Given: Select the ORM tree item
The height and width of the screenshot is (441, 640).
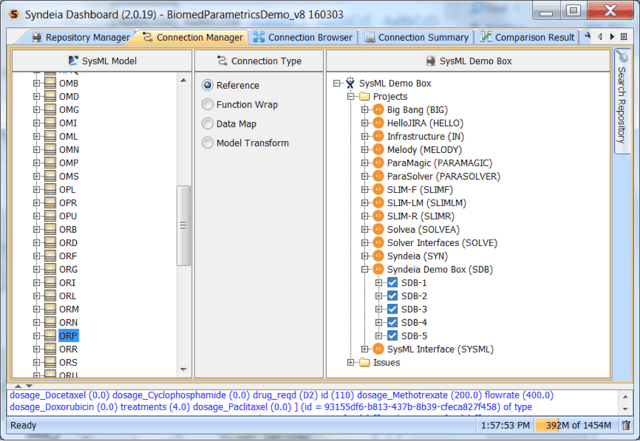Looking at the screenshot, I should [69, 310].
